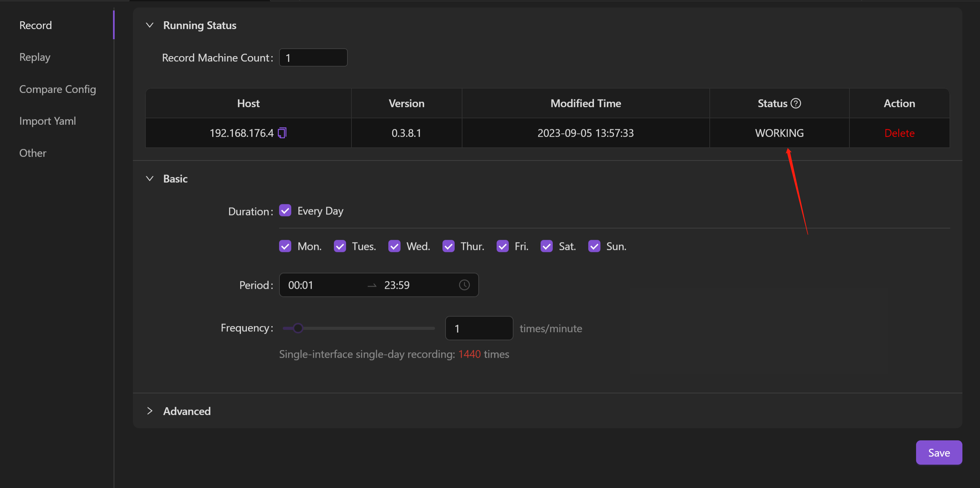Viewport: 980px width, 488px height.
Task: Edit the Period start time 00:01
Action: (300, 285)
